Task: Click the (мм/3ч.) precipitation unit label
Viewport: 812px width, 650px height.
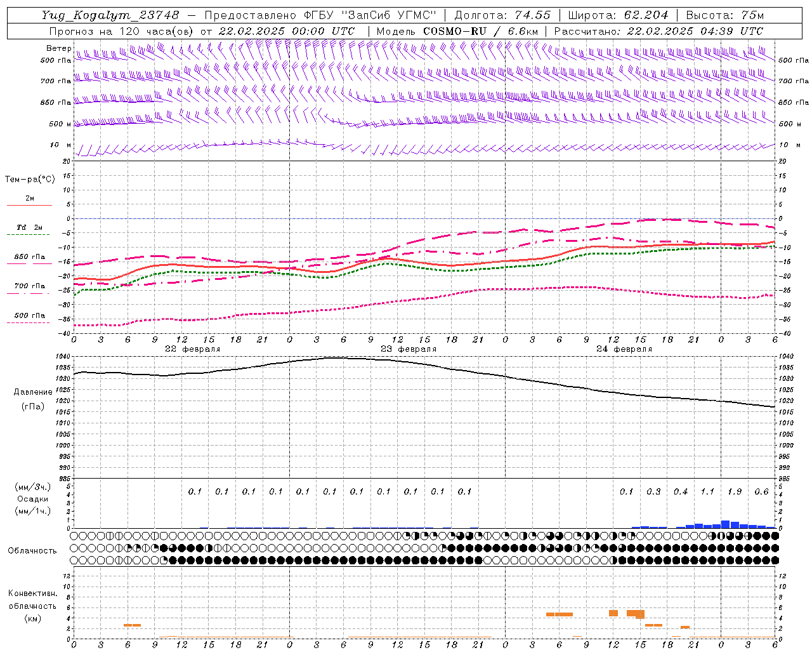Action: (33, 487)
